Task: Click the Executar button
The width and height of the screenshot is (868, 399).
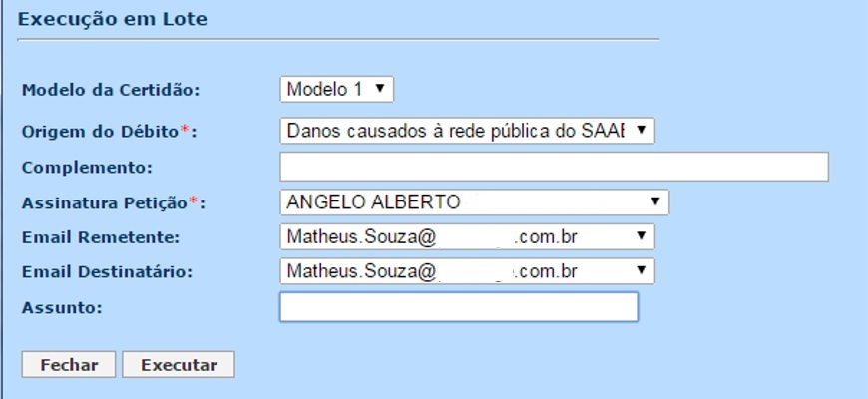Action: (179, 365)
